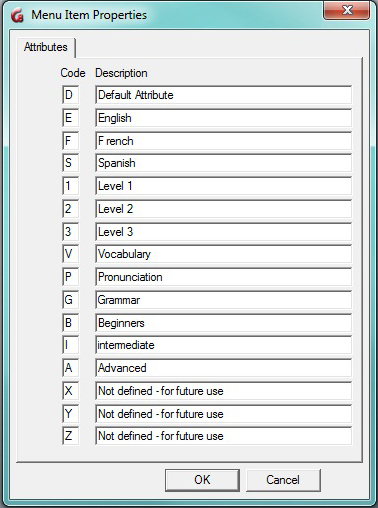Screen dimensions: 378x508
Task: Edit the Beginners description field
Action: click(223, 322)
